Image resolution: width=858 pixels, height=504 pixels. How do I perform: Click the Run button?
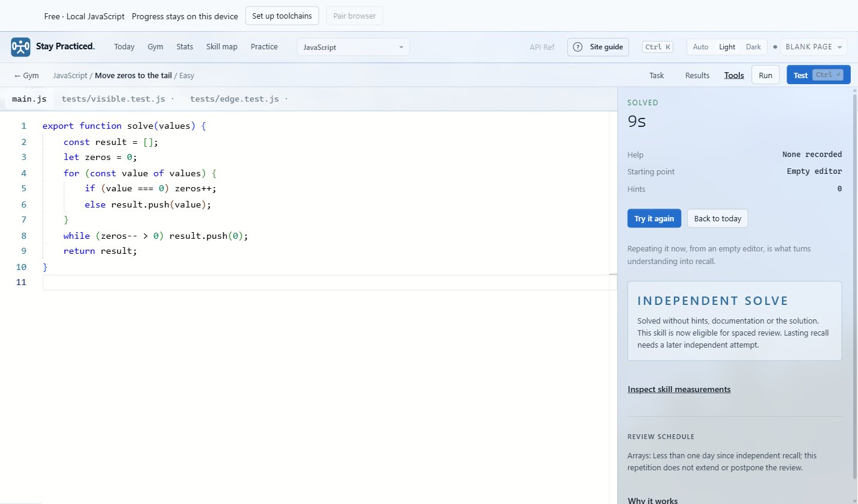[765, 75]
